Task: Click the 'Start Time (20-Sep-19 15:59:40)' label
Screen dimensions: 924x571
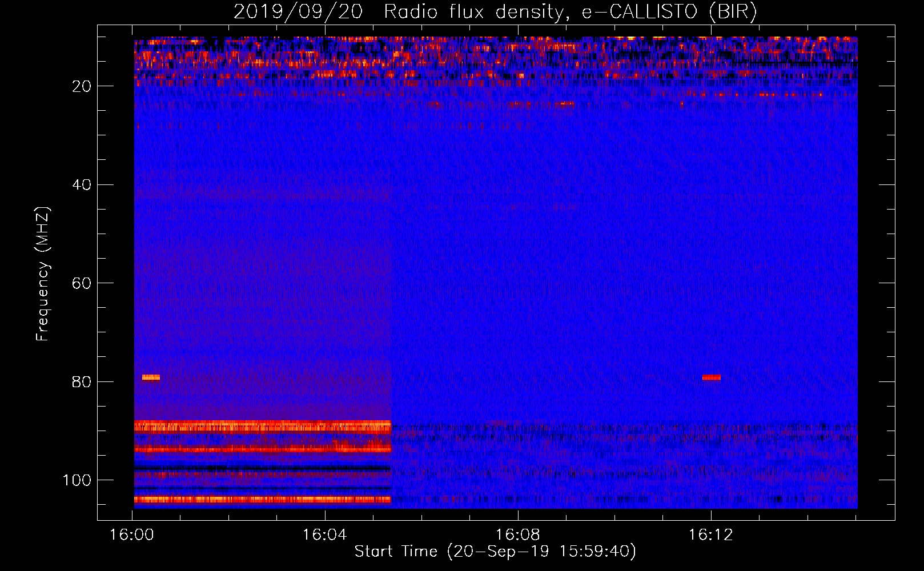Action: (495, 552)
